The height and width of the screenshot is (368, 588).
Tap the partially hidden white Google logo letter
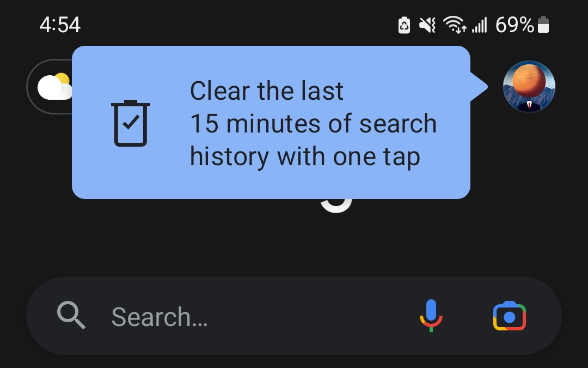[x=336, y=206]
